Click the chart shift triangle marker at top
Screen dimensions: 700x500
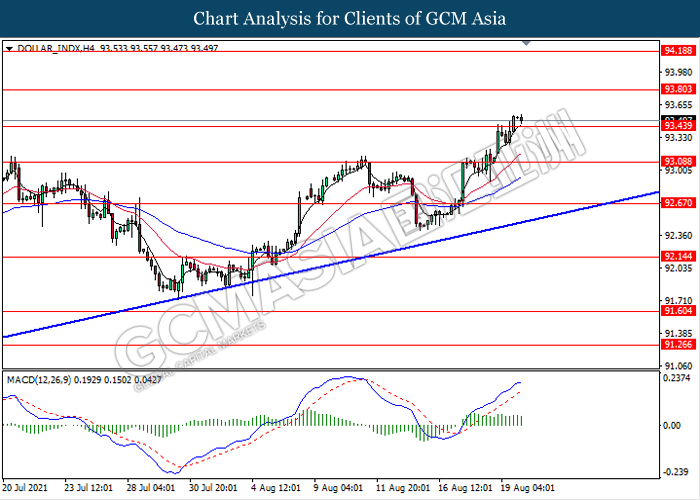(526, 43)
